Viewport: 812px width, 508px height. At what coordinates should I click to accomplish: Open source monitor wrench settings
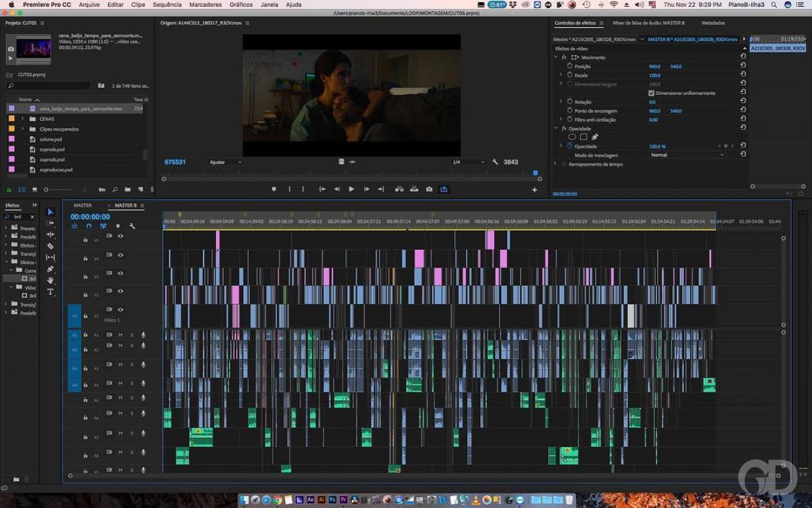pyautogui.click(x=495, y=162)
